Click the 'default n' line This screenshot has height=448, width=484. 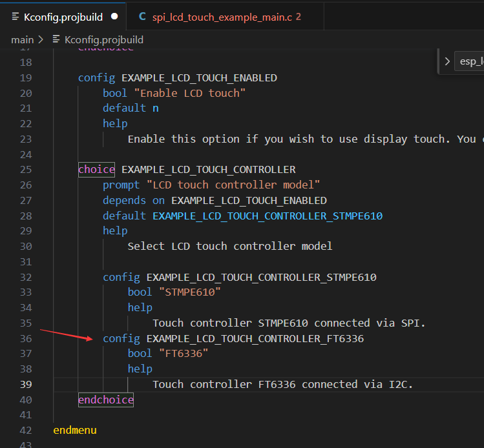(131, 108)
